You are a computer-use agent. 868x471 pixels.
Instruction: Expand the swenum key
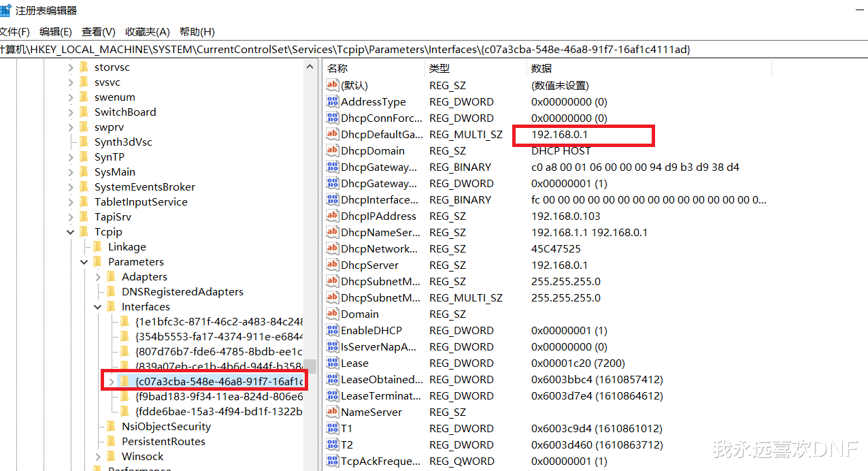[71, 97]
